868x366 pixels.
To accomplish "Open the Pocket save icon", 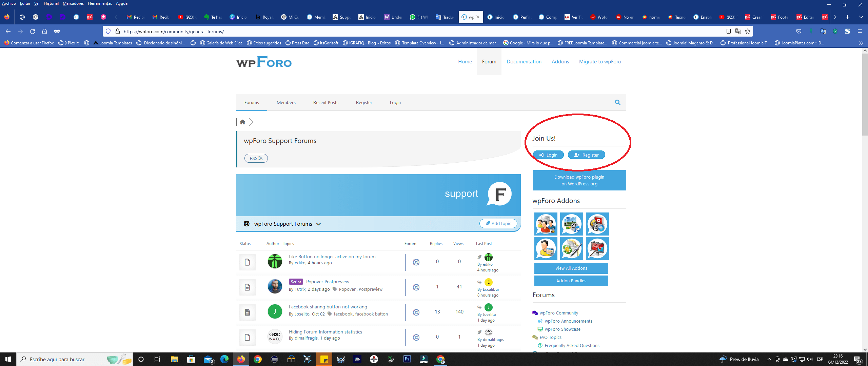I will point(799,31).
